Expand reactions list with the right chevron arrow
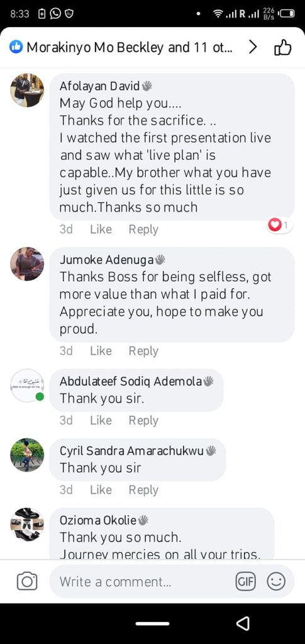The image size is (305, 644). click(253, 48)
